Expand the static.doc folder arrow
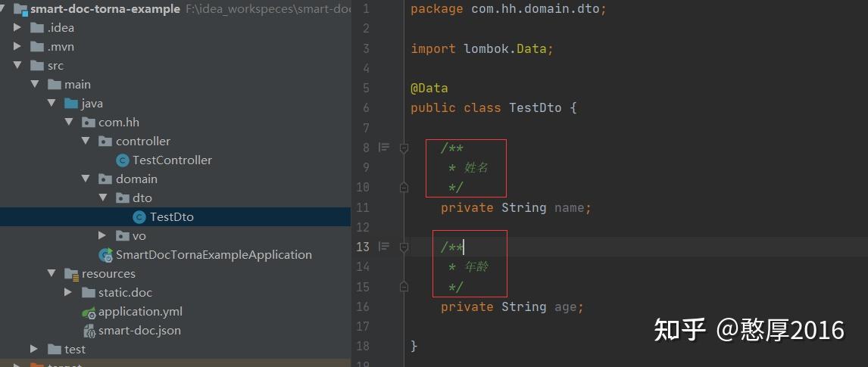 tap(68, 293)
